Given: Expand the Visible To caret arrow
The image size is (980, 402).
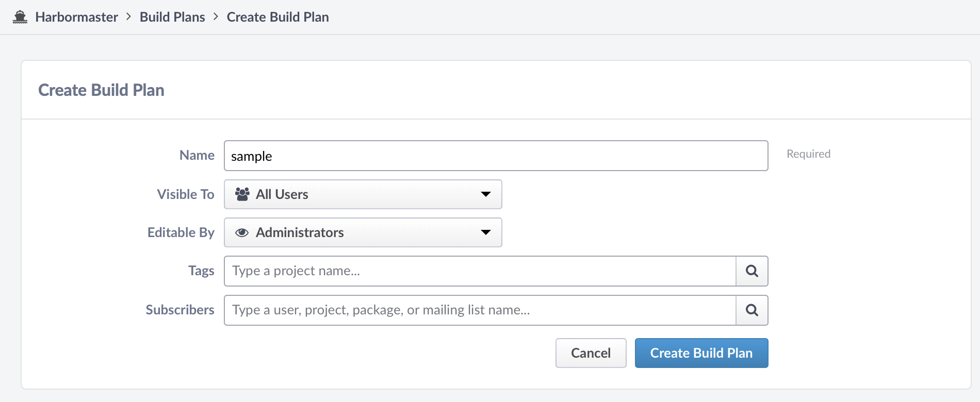Looking at the screenshot, I should click(485, 194).
